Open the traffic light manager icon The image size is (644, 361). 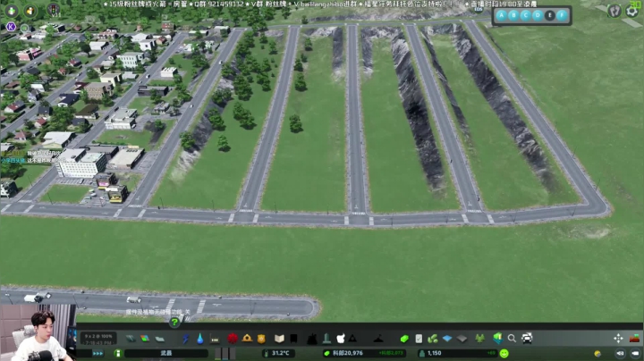[54, 10]
